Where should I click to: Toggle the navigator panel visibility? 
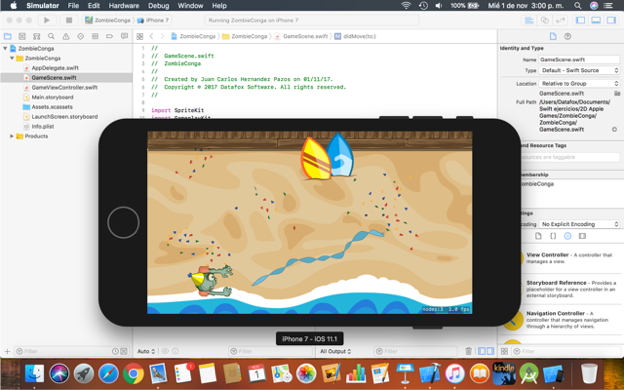(581, 20)
